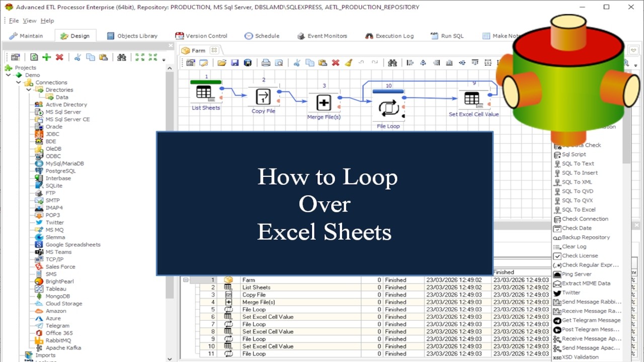The image size is (644, 362).
Task: Click the Collapse All green arrows icon
Action: click(x=153, y=57)
